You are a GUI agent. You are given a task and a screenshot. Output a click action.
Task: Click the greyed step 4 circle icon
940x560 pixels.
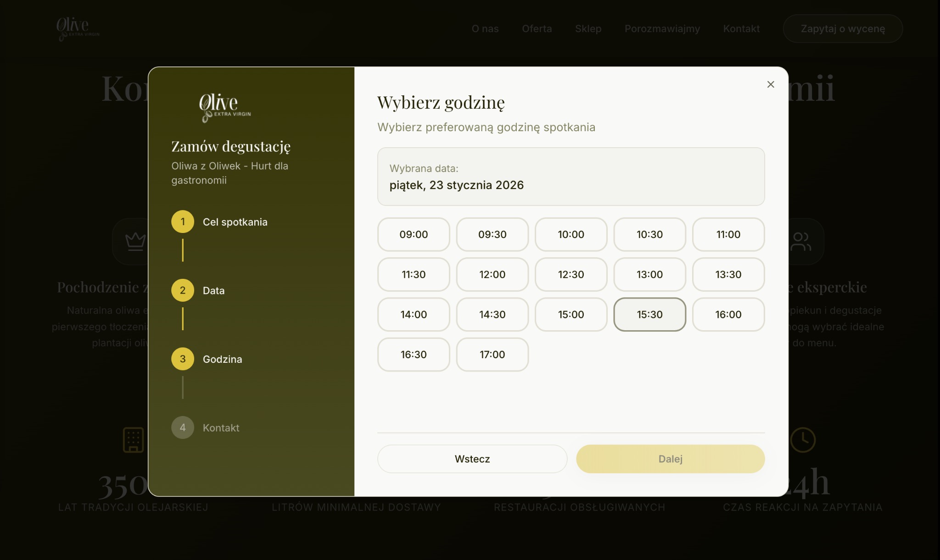pos(183,427)
